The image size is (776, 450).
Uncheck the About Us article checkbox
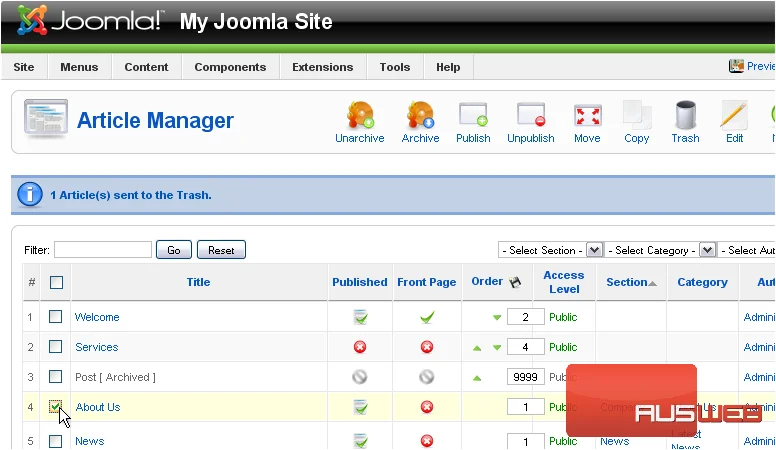pos(55,406)
